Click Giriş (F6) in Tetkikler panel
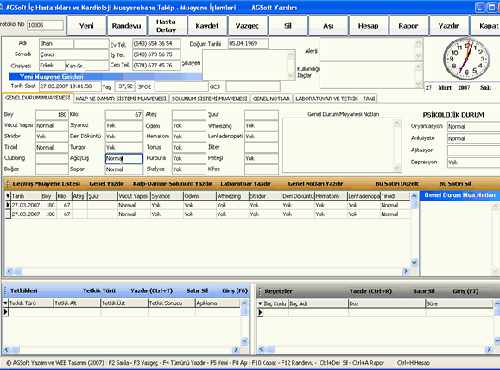 point(235,291)
